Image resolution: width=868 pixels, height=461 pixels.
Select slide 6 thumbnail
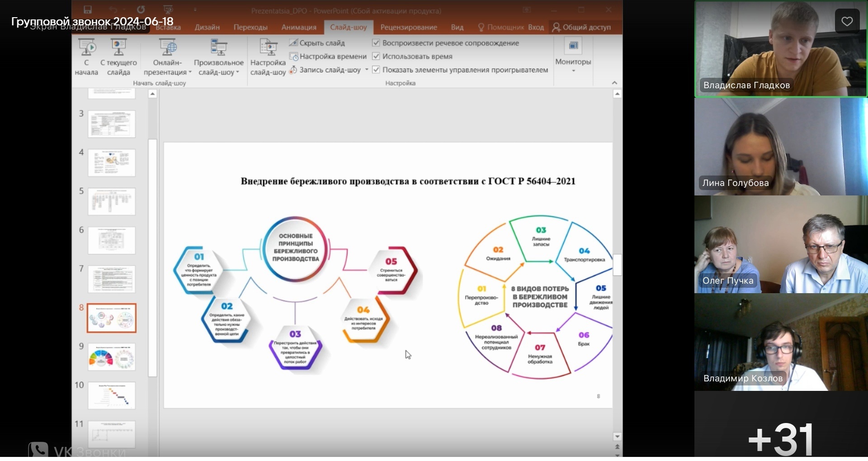[112, 240]
